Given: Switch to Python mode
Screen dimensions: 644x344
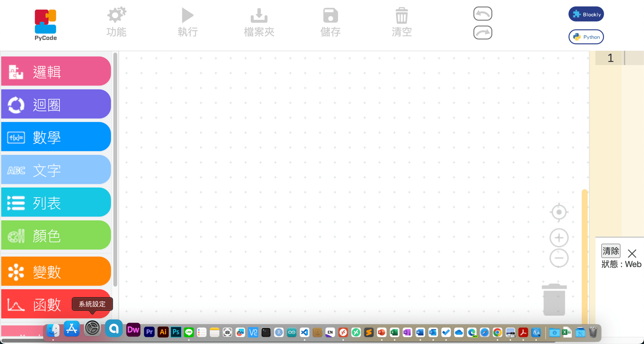Looking at the screenshot, I should (x=586, y=37).
